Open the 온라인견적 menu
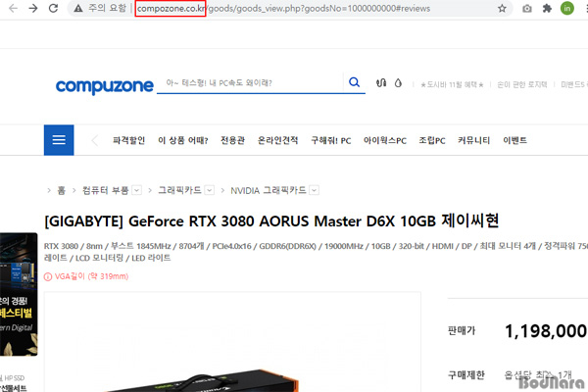Screen dimensions: 588x392 click(278, 140)
